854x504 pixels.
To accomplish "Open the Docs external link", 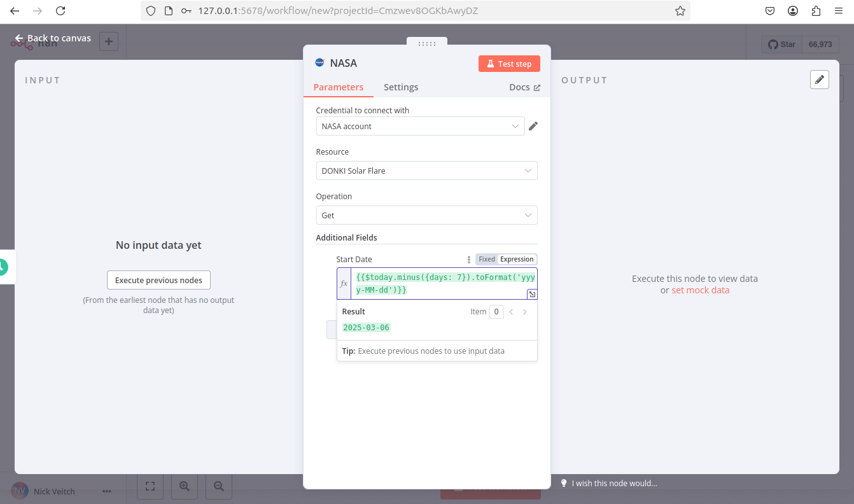I will coord(524,87).
